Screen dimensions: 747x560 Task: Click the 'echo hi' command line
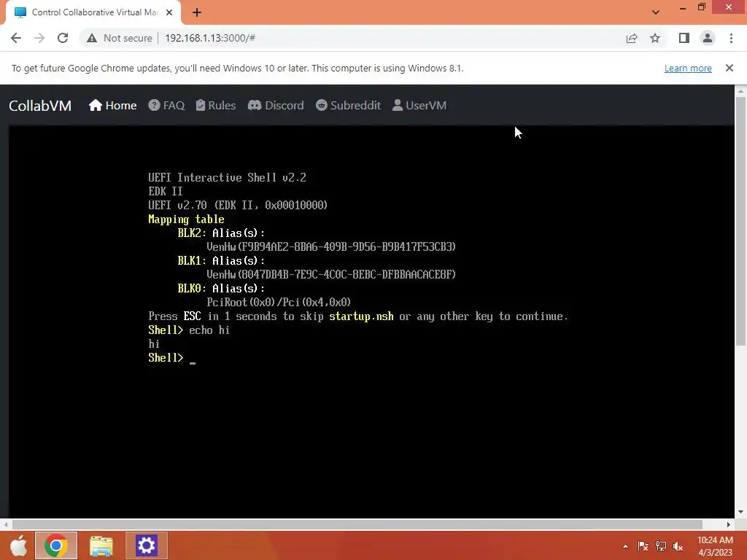(209, 330)
